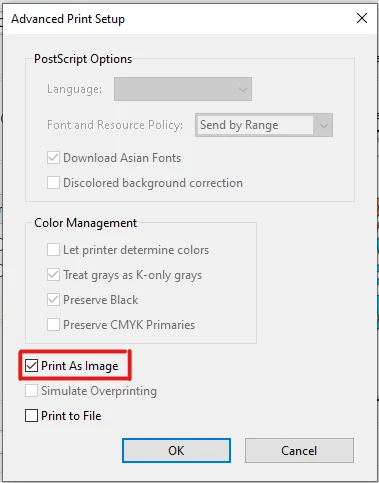Screen dimensions: 379x483
Task: Toggle the Preserve Black checkbox
Action: (x=53, y=300)
